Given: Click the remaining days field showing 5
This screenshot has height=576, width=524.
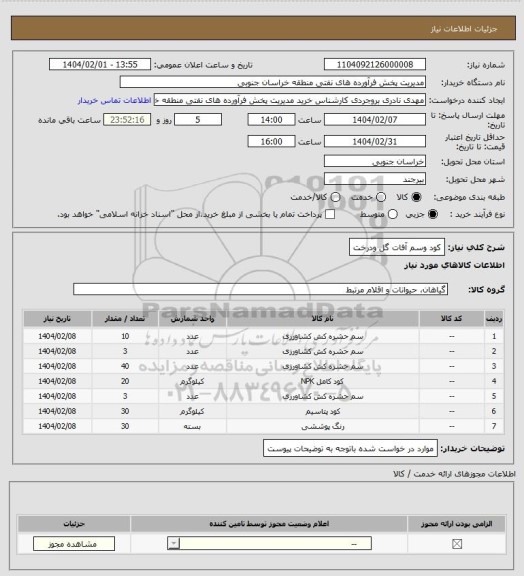Looking at the screenshot, I should pos(198,120).
